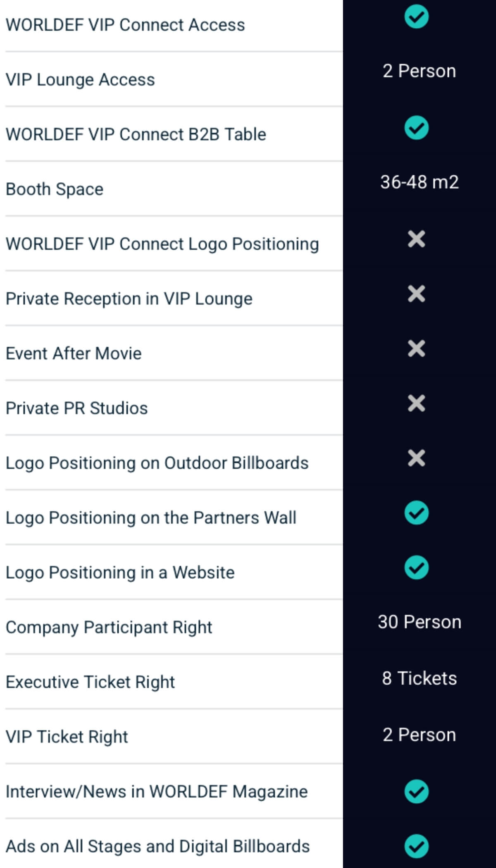This screenshot has width=496, height=868.
Task: Click the X icon for WORLDEF VIP Connect Logo Positioning
Action: (x=416, y=239)
